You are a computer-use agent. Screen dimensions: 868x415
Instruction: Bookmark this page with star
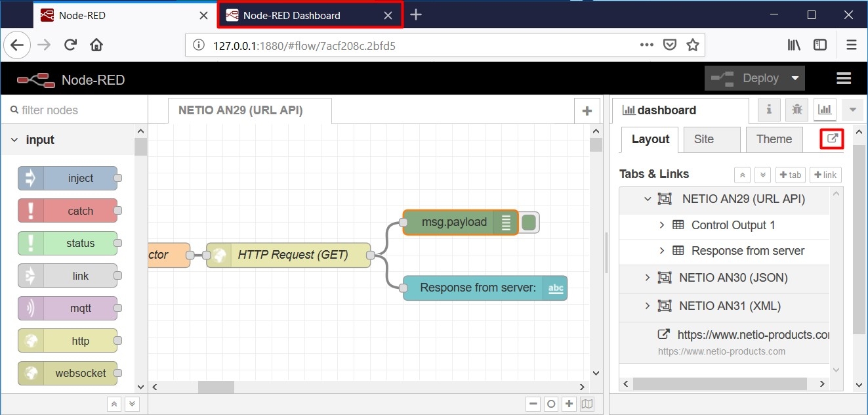(692, 45)
